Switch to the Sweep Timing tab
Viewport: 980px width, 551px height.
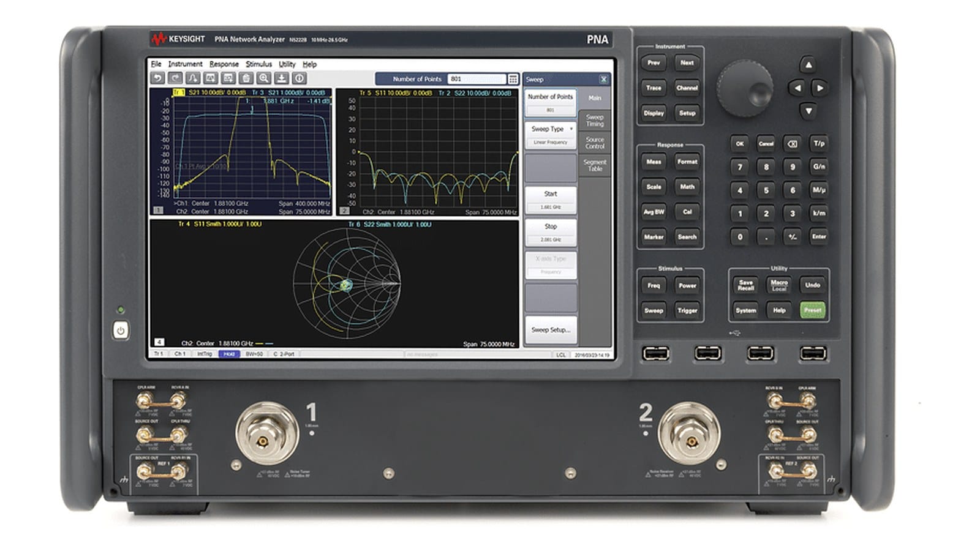tap(595, 121)
